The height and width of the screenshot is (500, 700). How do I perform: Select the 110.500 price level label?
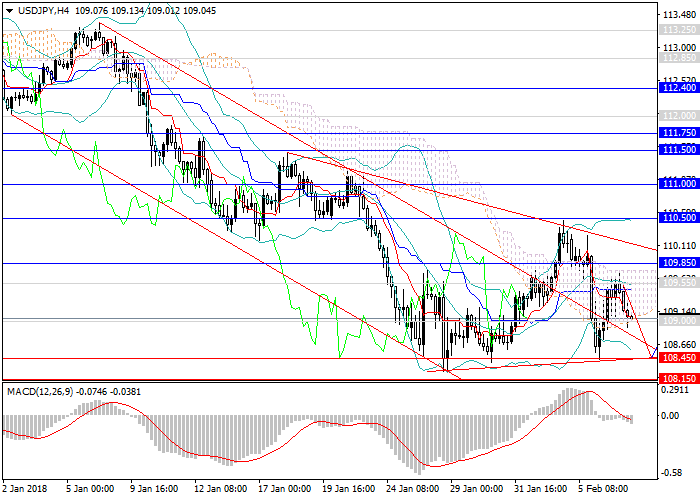(678, 217)
